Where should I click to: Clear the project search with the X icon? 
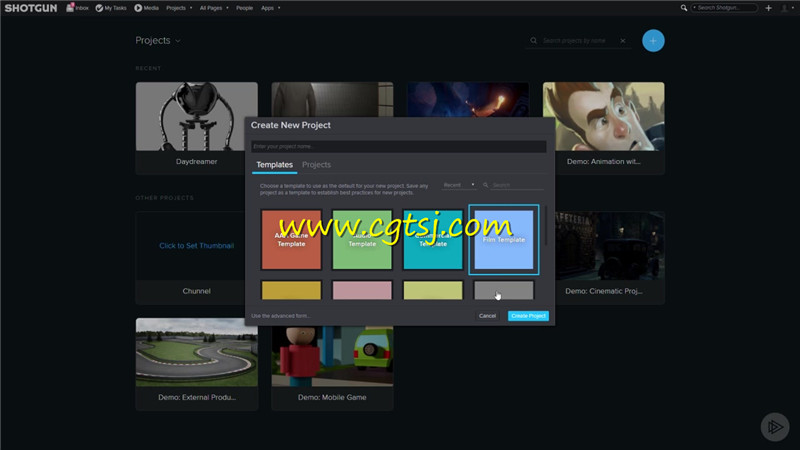622,41
